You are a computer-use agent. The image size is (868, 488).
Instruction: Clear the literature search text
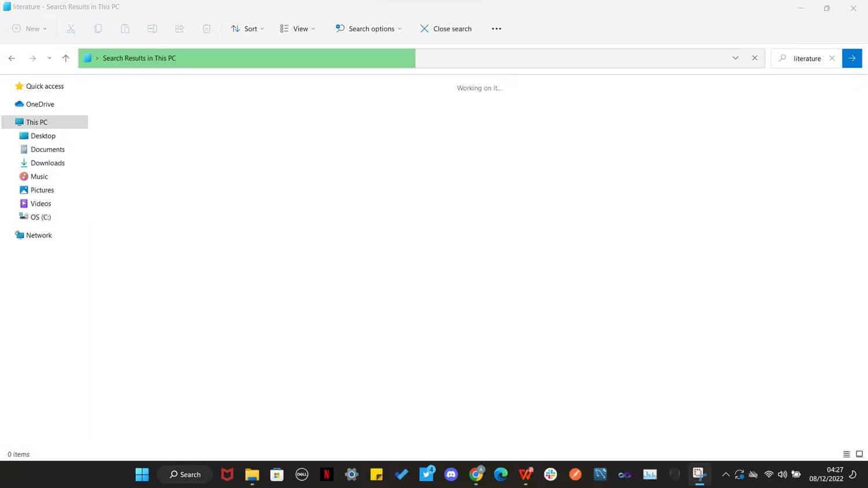pyautogui.click(x=832, y=58)
